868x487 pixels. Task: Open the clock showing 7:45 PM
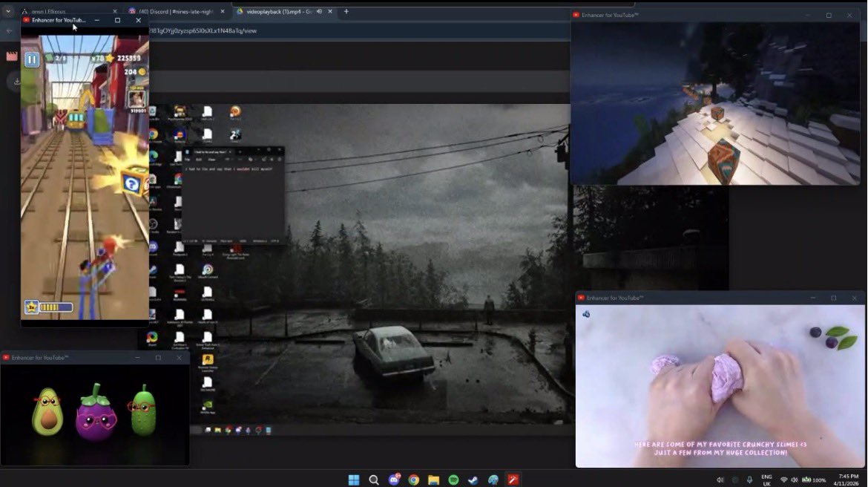point(848,480)
